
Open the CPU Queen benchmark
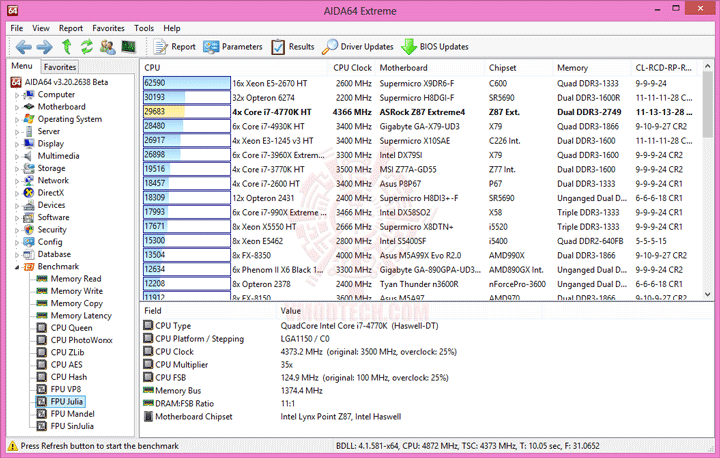[64, 328]
